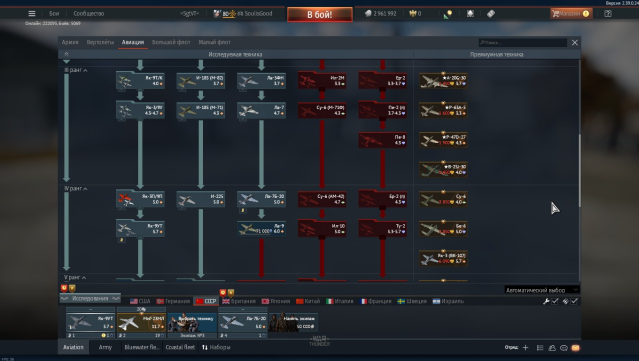639x361 pixels.
Task: Open the Автоматический выбор dropdown
Action: 542,290
